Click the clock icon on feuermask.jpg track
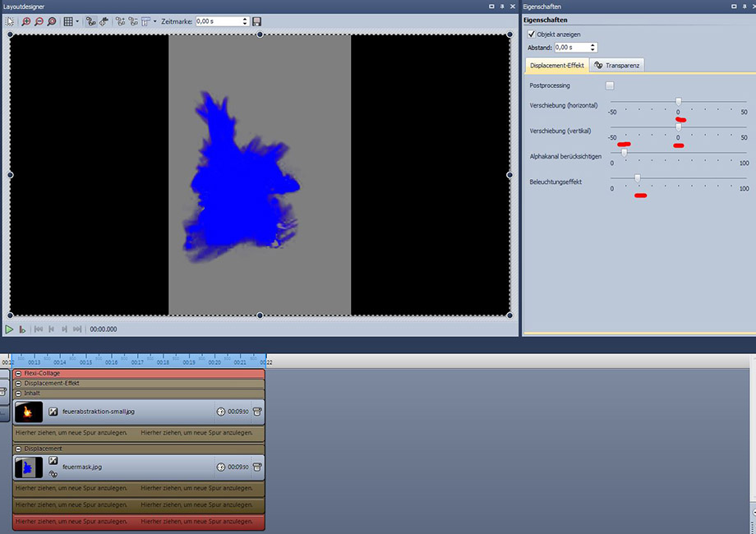756x534 pixels. [x=220, y=467]
